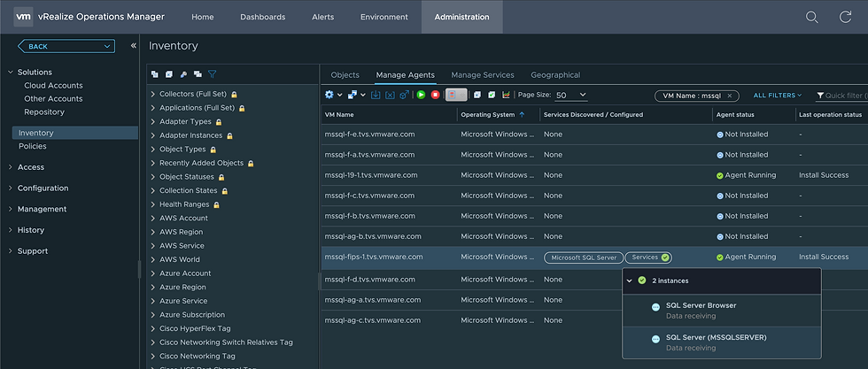Switch to the Manage Services tab
The height and width of the screenshot is (369, 868).
[x=483, y=75]
